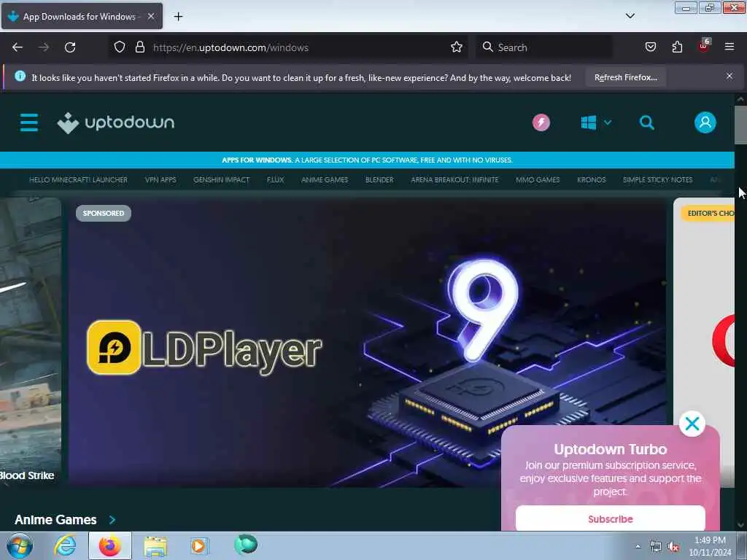The height and width of the screenshot is (560, 747).
Task: Open the Flux link
Action: coord(275,179)
